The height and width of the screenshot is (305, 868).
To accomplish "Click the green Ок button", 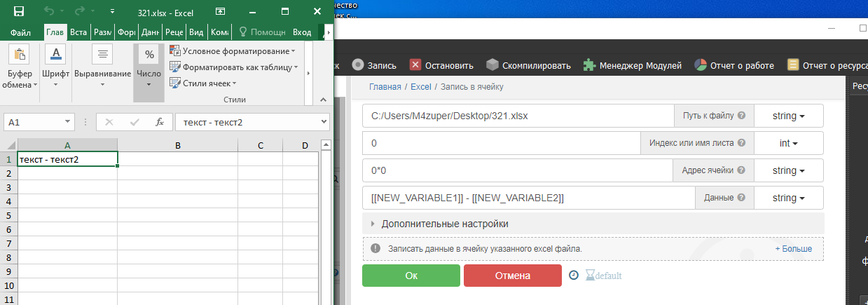I will [411, 276].
